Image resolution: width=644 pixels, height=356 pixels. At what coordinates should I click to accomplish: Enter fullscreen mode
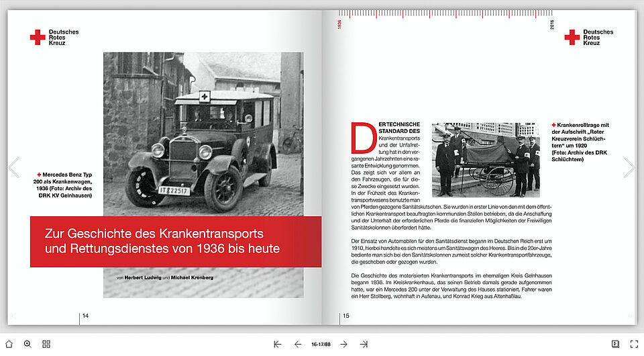pyautogui.click(x=634, y=344)
